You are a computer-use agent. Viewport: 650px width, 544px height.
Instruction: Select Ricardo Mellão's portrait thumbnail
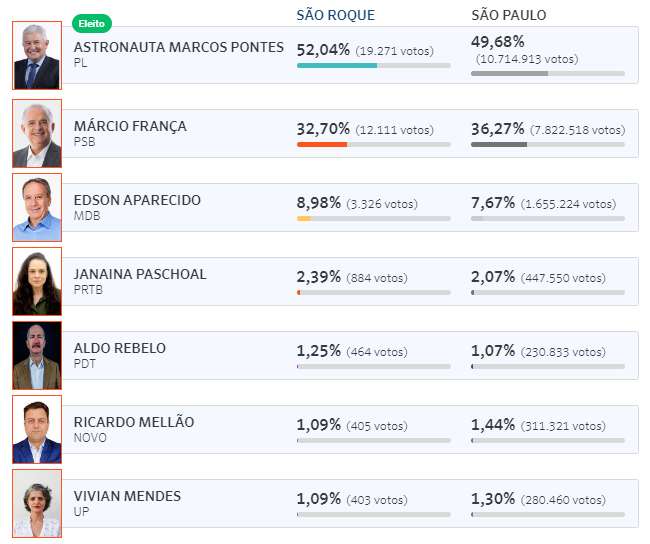point(37,430)
